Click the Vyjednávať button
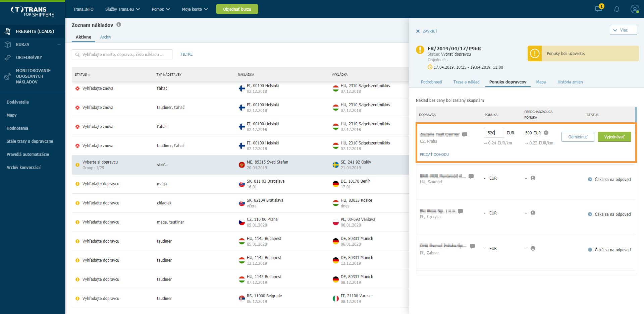The height and width of the screenshot is (314, 644). 614,137
